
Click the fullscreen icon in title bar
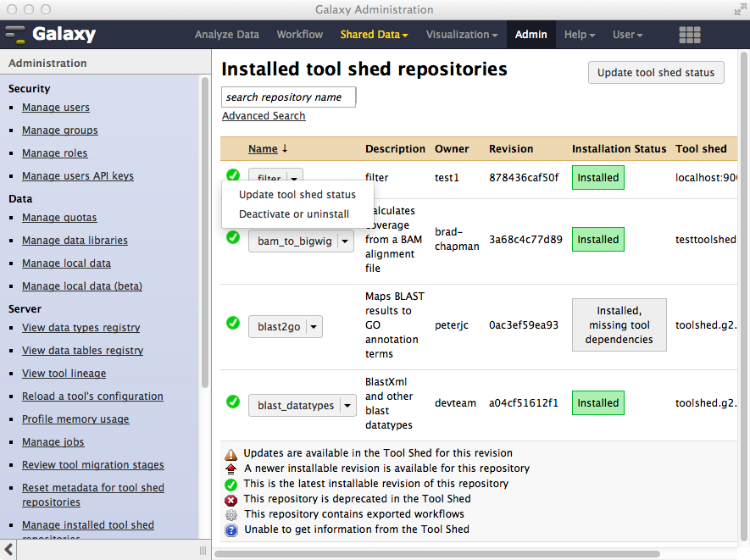tap(741, 9)
